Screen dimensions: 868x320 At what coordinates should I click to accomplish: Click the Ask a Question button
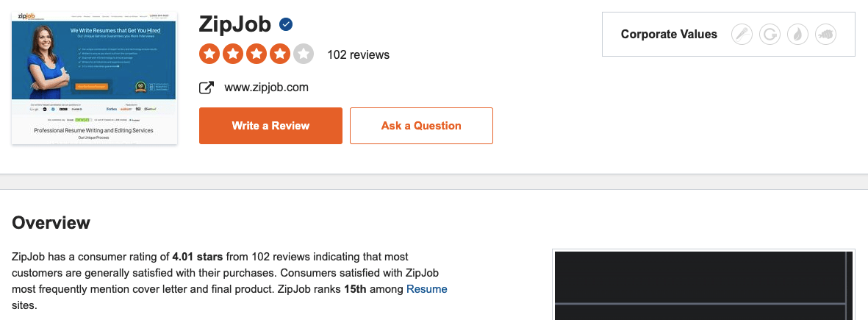coord(421,126)
